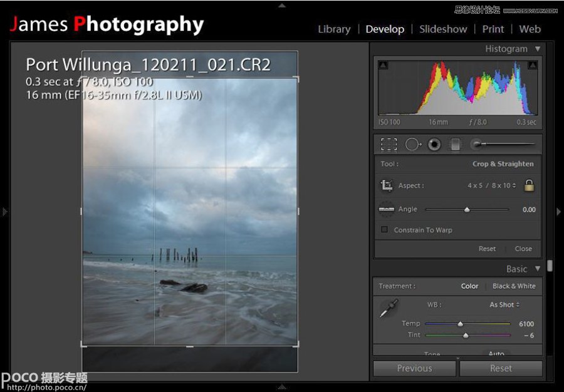Click Close in Crop & Straighten panel

[x=523, y=249]
